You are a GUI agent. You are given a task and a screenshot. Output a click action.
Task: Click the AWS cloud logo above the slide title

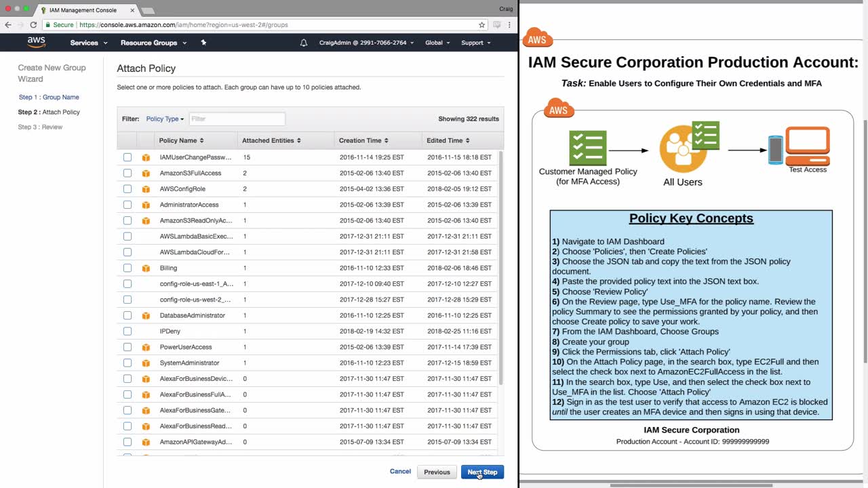coord(538,39)
